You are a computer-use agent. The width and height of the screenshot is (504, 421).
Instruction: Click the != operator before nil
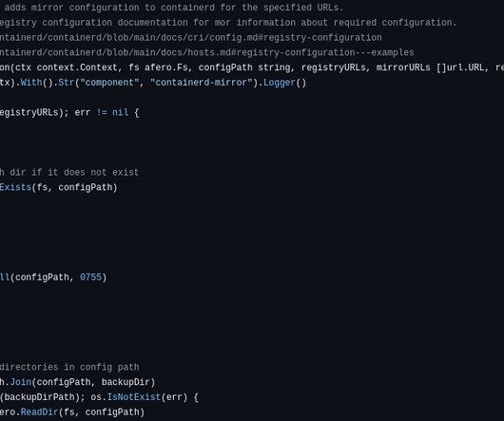tap(102, 113)
